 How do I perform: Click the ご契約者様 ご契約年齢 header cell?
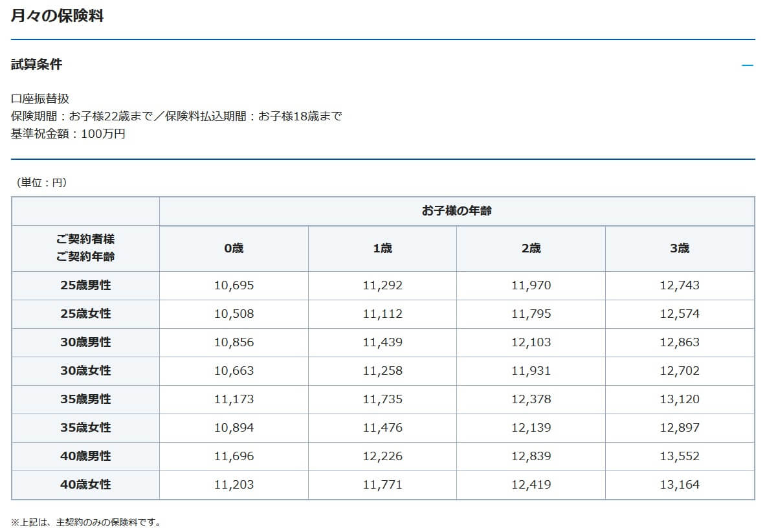click(x=85, y=249)
